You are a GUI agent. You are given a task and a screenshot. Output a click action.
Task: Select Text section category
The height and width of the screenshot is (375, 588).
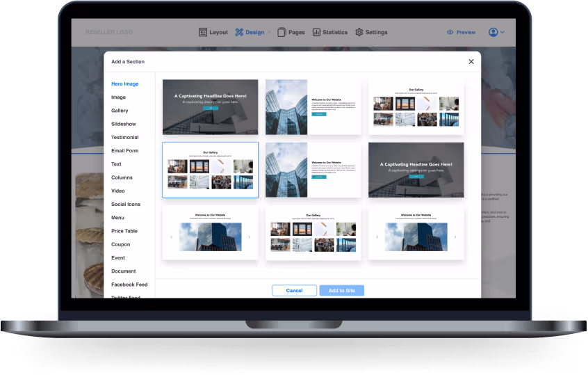coord(116,164)
